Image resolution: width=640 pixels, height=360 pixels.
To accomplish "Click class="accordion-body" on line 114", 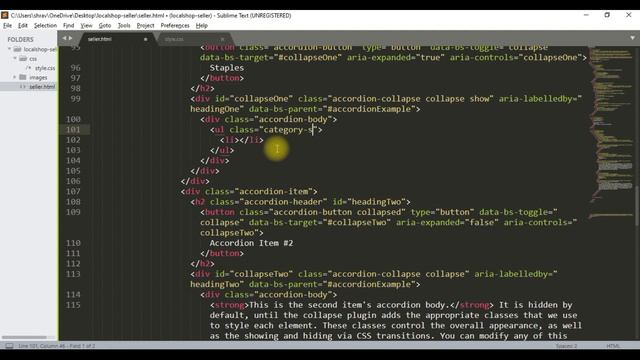I will click(278, 295).
